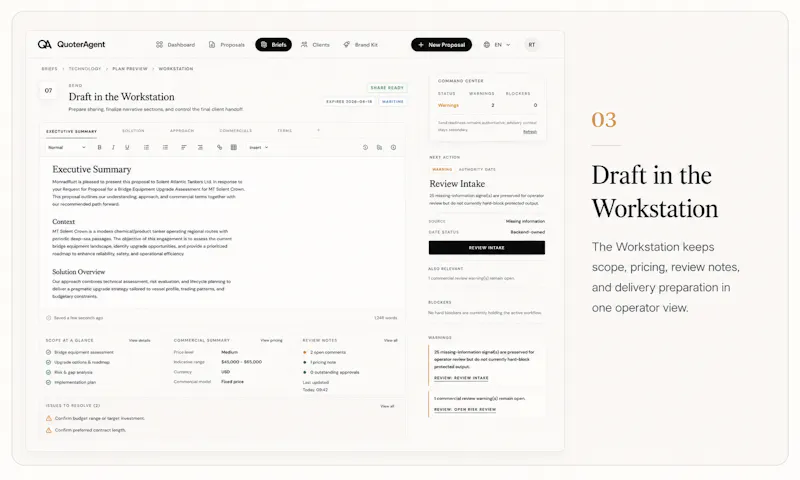Open the Dashboard nav item

tap(175, 45)
